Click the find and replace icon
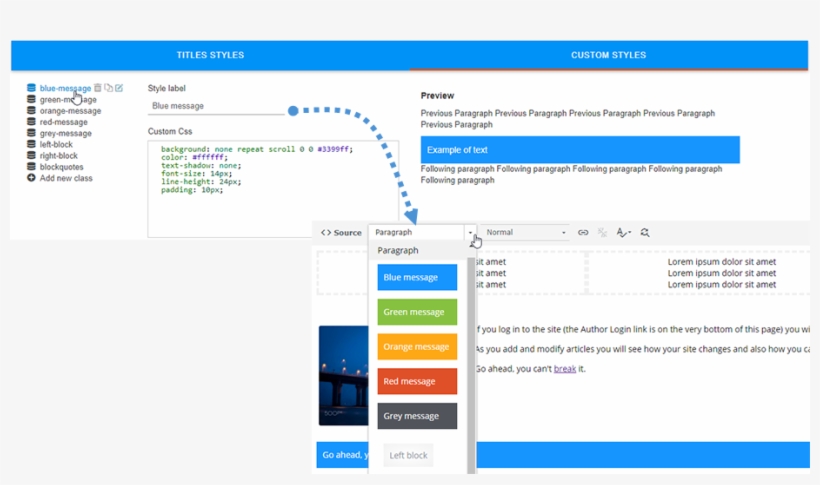Image resolution: width=820 pixels, height=485 pixels. 645,232
